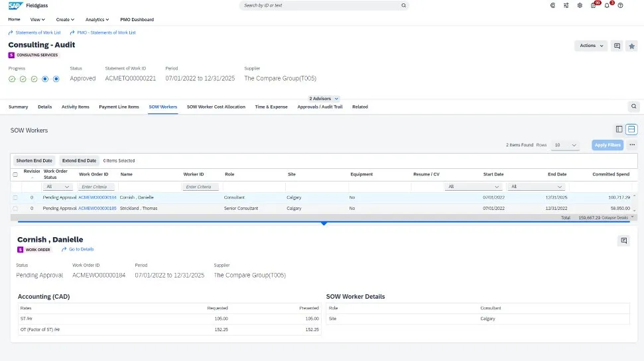Open the Work Order Status filter dropdown
The width and height of the screenshot is (644, 361).
point(58,187)
